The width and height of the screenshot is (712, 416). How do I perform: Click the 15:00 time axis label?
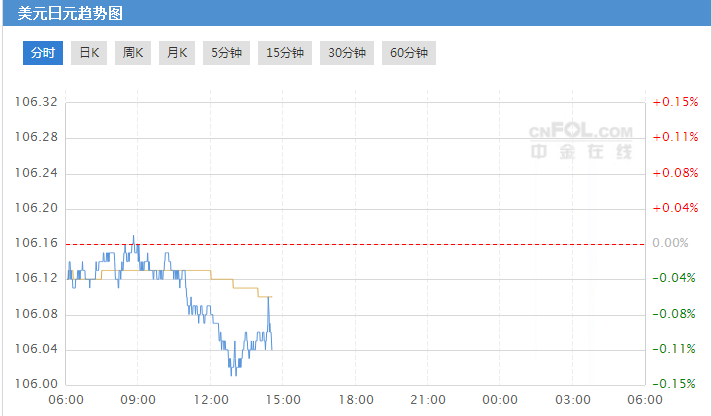pos(283,400)
